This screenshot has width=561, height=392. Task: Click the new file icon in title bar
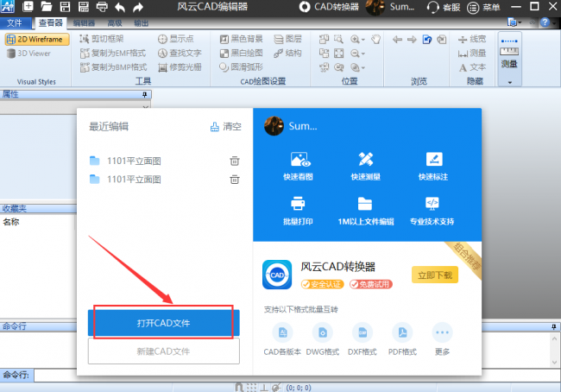[x=28, y=6]
